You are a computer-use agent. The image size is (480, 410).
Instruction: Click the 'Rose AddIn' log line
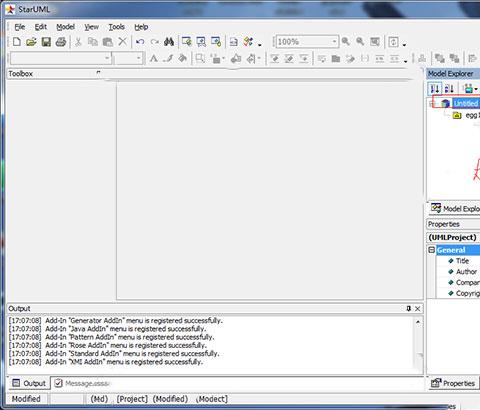(x=108, y=345)
